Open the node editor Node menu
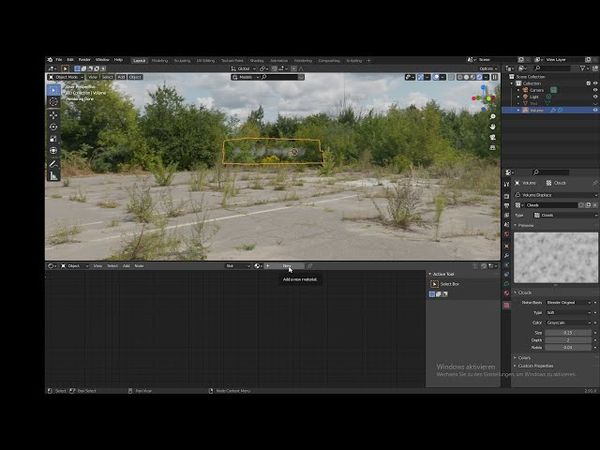This screenshot has width=600, height=450. coord(139,266)
